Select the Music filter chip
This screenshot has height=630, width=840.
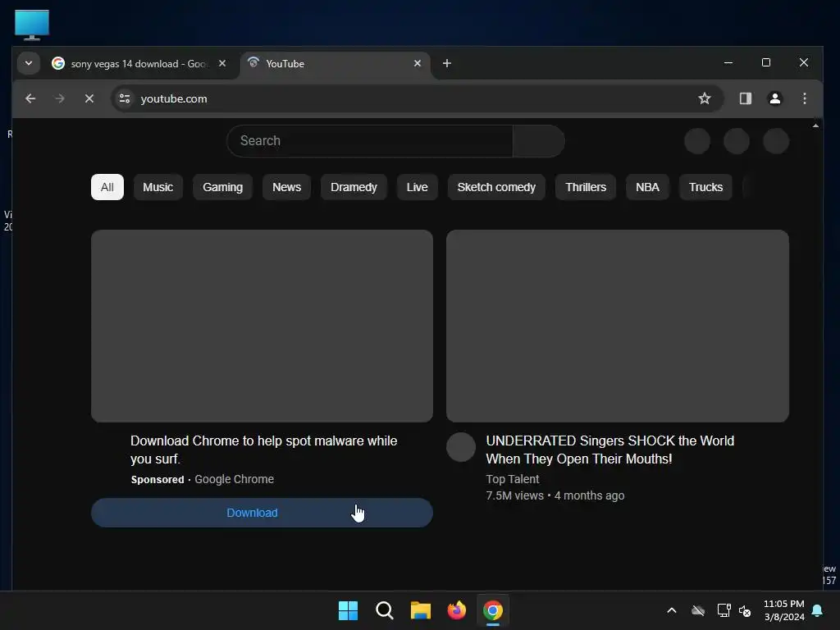pos(158,187)
